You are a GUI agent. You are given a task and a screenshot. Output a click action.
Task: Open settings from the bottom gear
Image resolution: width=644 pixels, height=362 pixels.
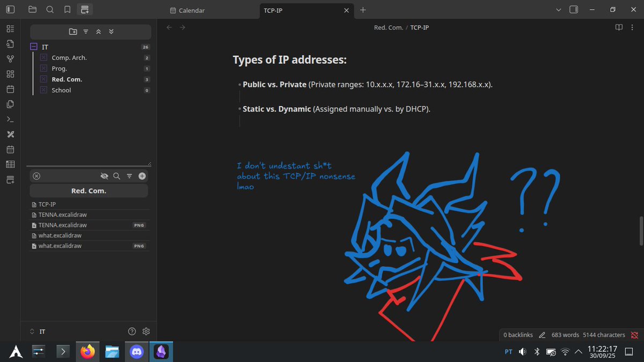coord(146,331)
